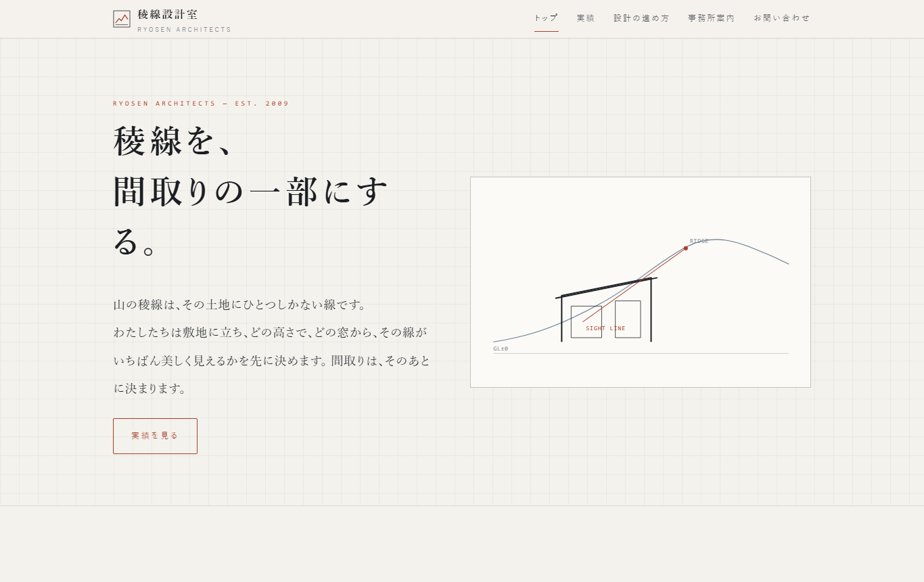Click the Ryosen Architects logo icon
The width and height of the screenshot is (924, 582).
click(x=122, y=19)
